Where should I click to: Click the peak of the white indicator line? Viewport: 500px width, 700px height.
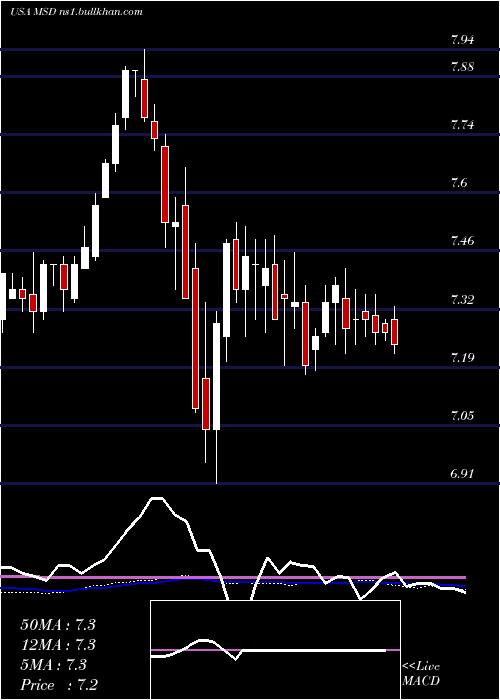(157, 497)
